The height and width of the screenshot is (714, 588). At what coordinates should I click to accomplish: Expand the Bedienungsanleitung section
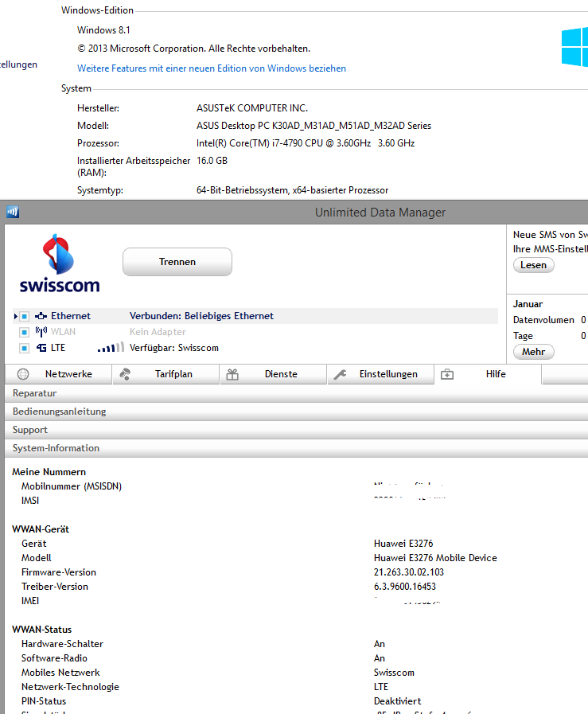point(59,412)
